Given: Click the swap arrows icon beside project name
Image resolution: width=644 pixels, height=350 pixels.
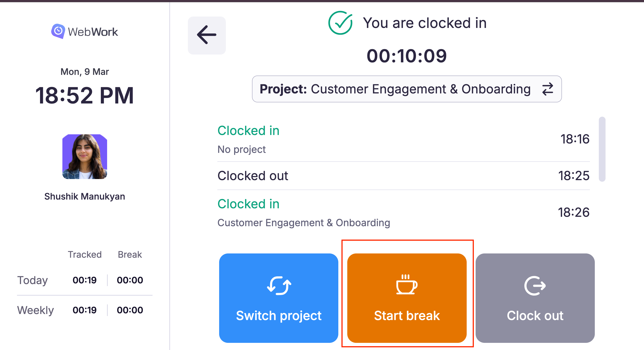Looking at the screenshot, I should click(x=547, y=89).
